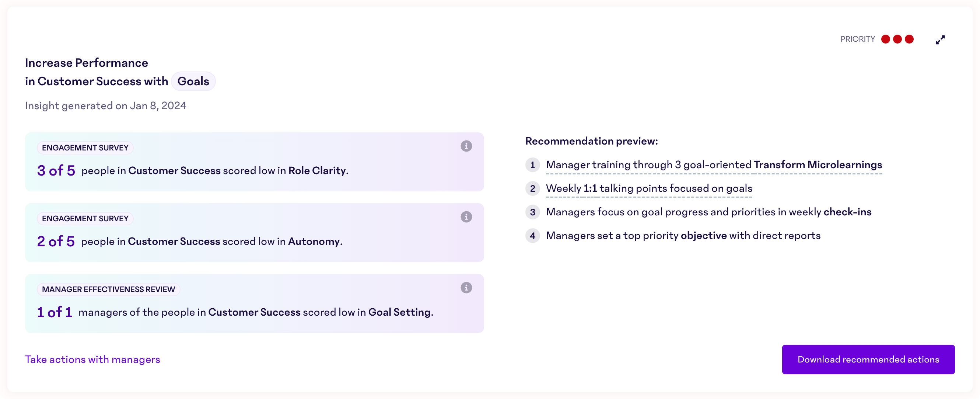Click Download recommended actions button
980x399 pixels.
pos(868,360)
